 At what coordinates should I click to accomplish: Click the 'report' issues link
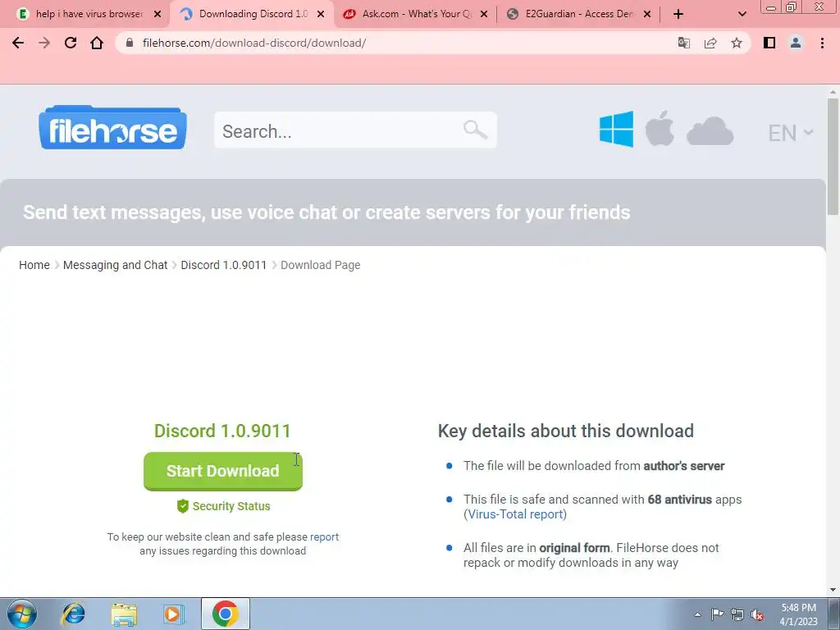pyautogui.click(x=324, y=536)
